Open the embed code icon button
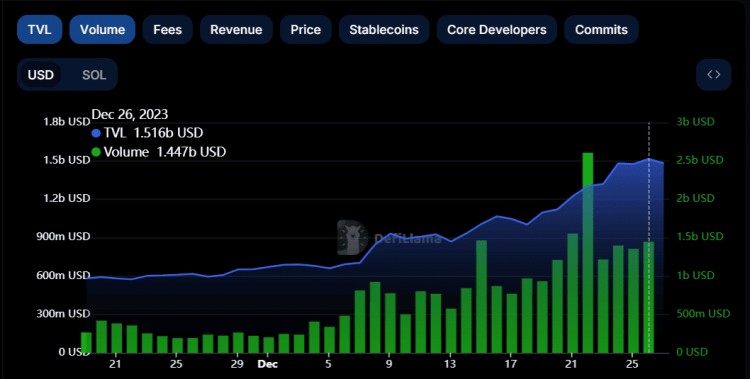The image size is (750, 379). (x=713, y=75)
